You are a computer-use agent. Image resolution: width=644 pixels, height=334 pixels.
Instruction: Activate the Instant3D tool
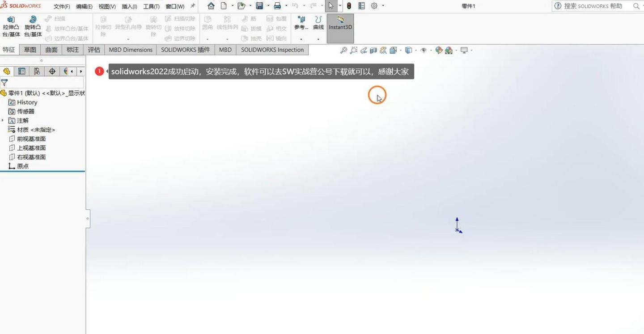(340, 27)
